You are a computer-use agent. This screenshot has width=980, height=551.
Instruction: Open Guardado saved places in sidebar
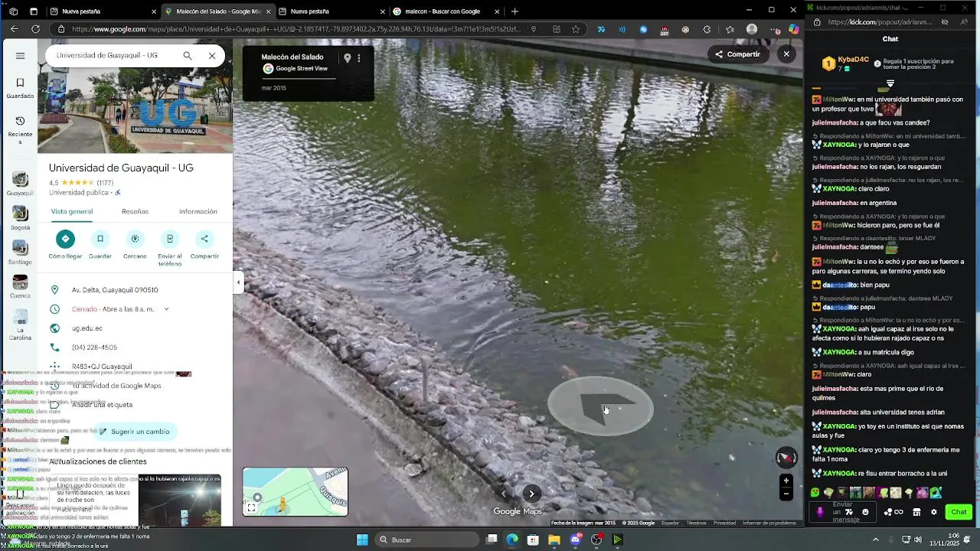(x=20, y=88)
